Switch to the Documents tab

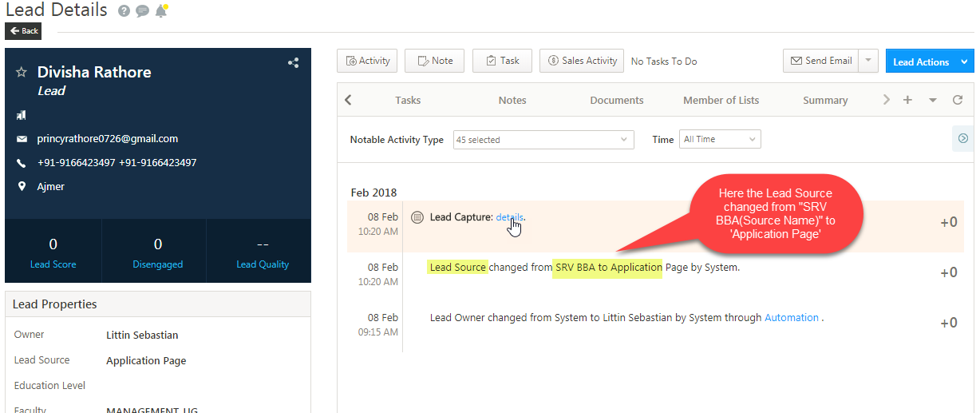[x=616, y=101]
